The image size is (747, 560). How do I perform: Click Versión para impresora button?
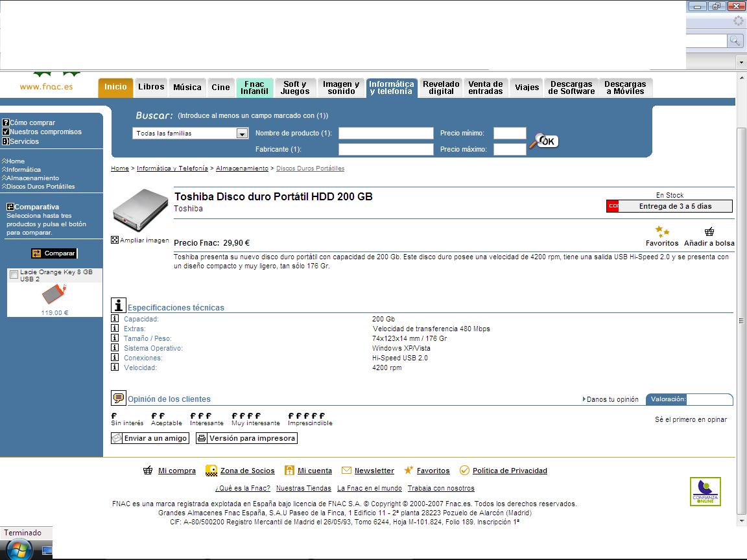coord(247,438)
